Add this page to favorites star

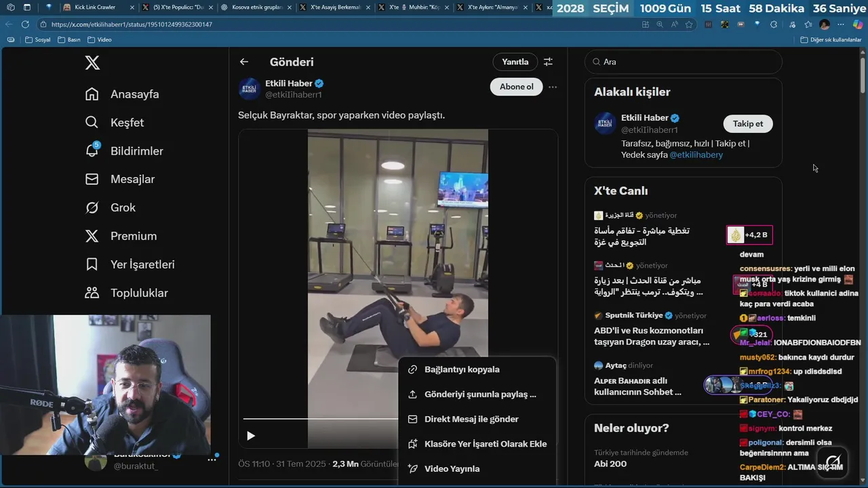pos(689,24)
